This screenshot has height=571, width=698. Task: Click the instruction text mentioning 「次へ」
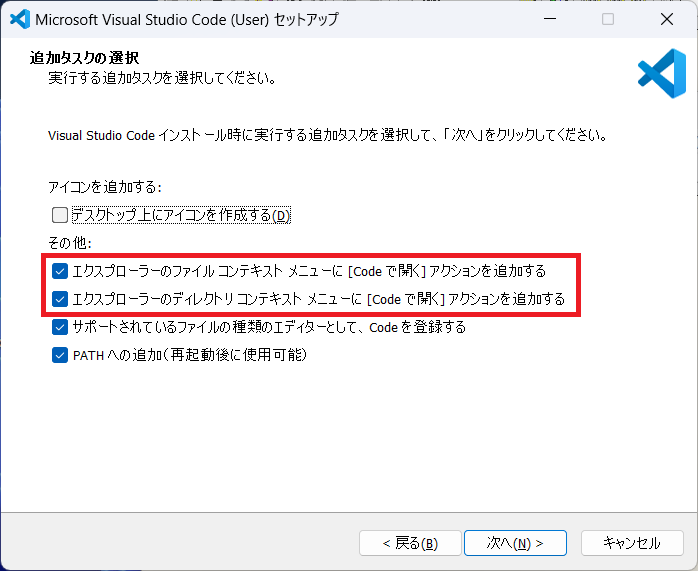(327, 134)
